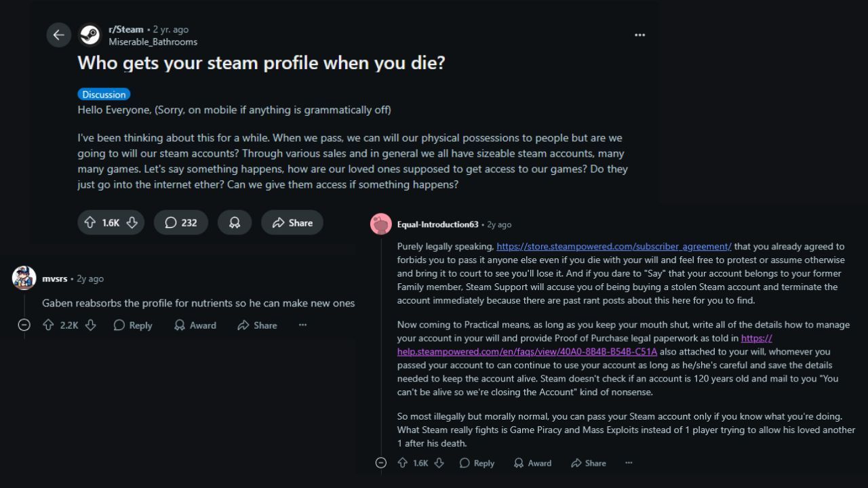This screenshot has width=868, height=488.
Task: Reply to the mvsrs comment
Action: 133,325
